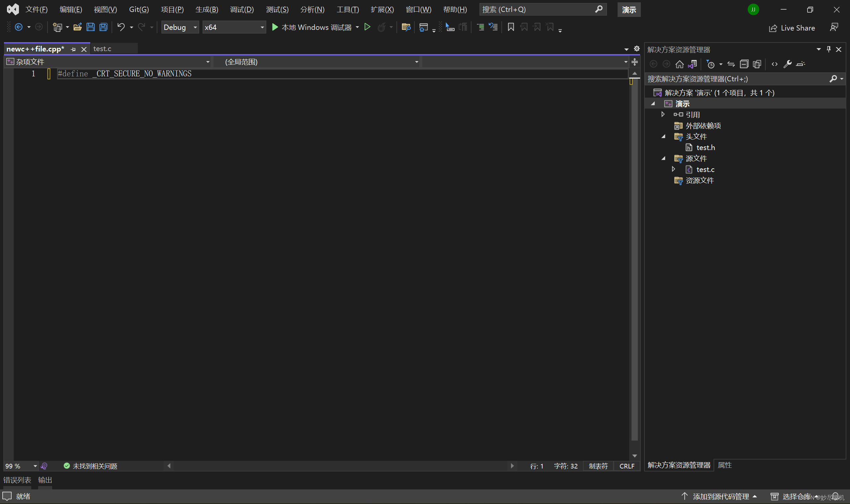Open Solution Explorer home view
This screenshot has width=850, height=504.
tap(680, 64)
